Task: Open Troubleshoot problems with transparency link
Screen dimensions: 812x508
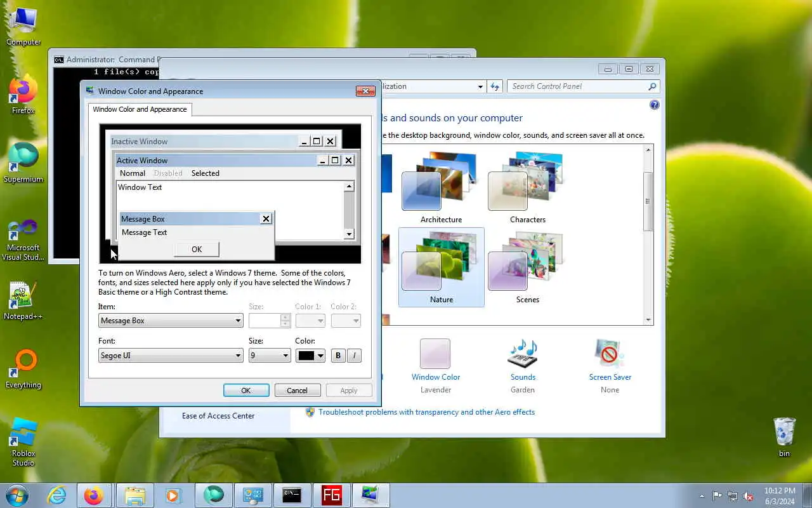Action: (x=426, y=412)
